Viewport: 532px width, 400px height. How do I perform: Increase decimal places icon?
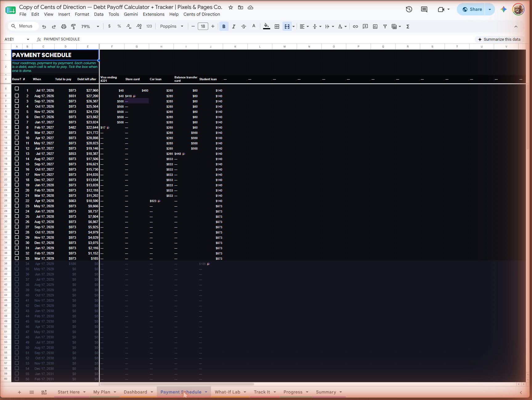pos(139,27)
